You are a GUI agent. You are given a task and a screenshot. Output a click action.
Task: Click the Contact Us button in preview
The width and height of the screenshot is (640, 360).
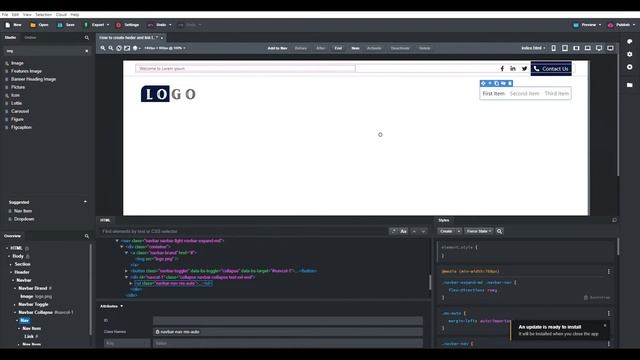pos(551,69)
